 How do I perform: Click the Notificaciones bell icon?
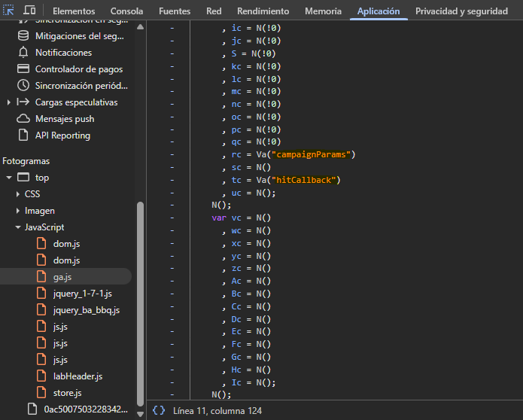pos(23,53)
